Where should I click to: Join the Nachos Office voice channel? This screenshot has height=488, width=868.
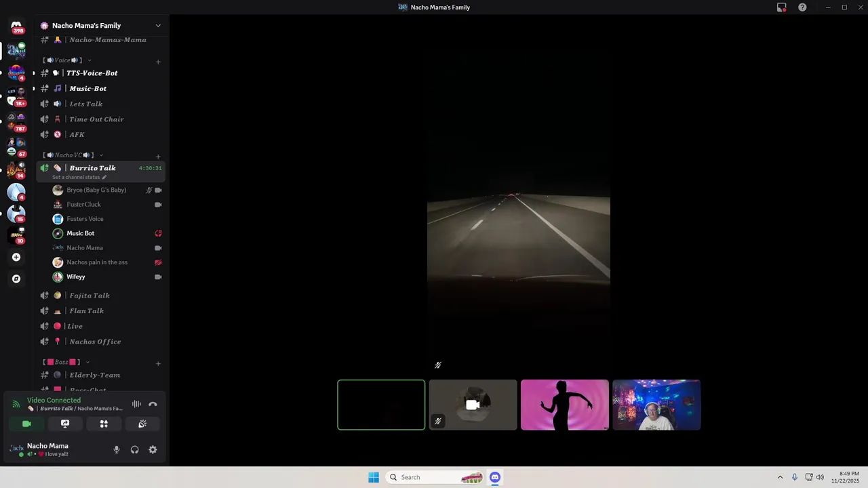pos(101,342)
